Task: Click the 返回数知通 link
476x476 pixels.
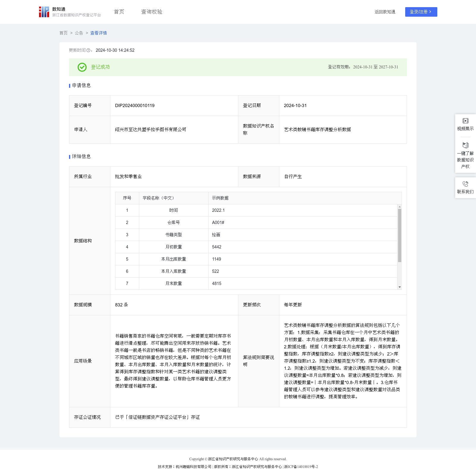Action: click(x=385, y=12)
